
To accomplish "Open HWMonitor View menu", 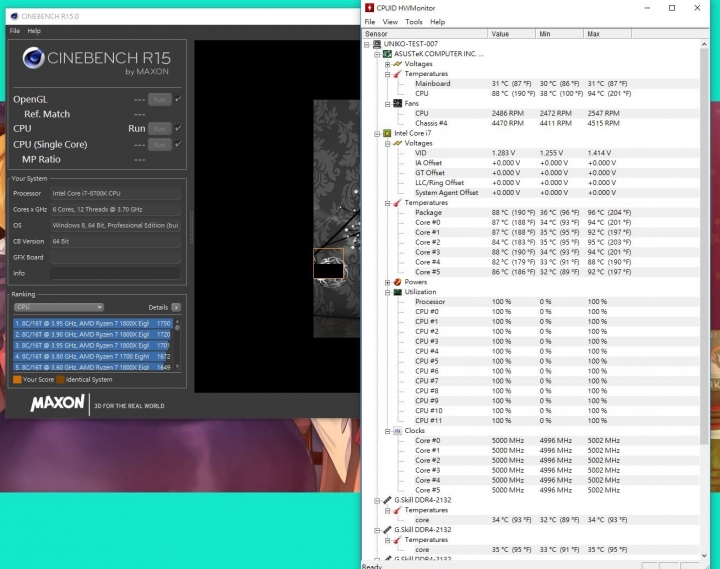I will click(x=390, y=22).
